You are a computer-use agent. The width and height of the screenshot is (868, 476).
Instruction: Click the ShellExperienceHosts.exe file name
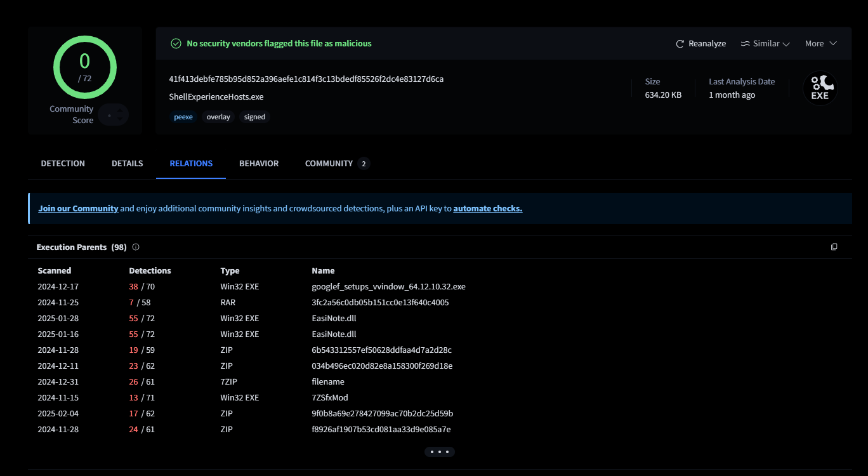(x=216, y=97)
